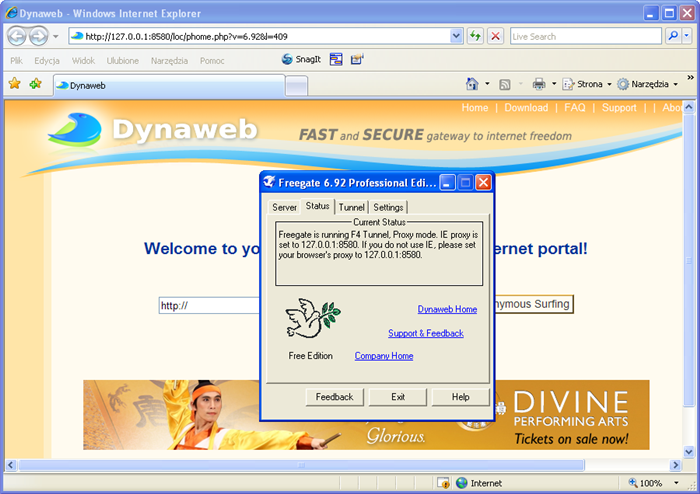The image size is (700, 494).
Task: Open Home link in Dynaweb header
Action: pos(475,108)
